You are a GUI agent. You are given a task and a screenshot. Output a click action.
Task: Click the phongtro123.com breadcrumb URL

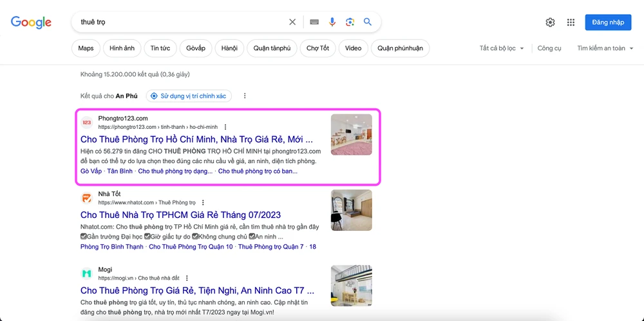pos(158,127)
